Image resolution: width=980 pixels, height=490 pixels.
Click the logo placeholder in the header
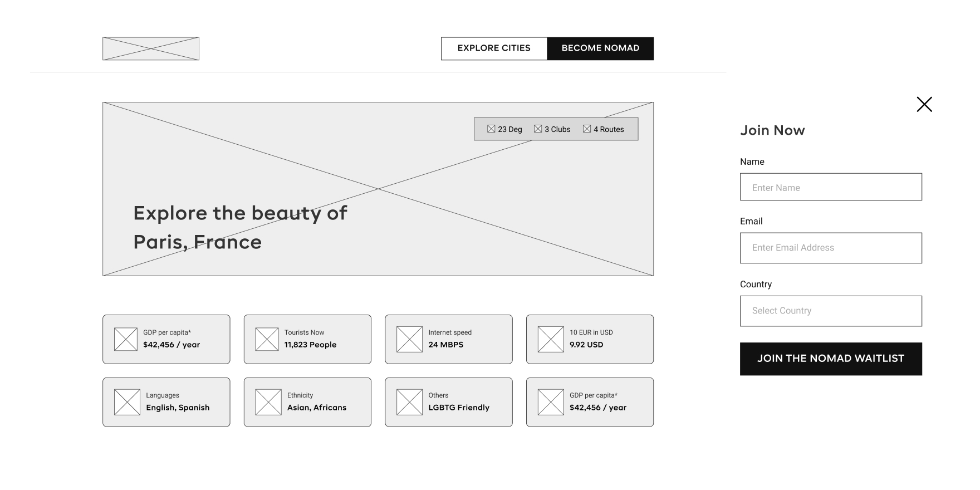tap(151, 49)
